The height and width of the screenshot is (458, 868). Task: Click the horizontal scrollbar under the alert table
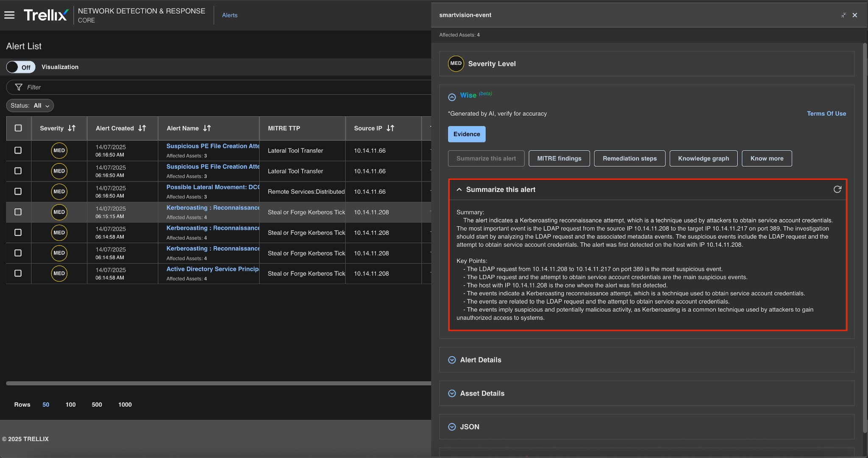(x=218, y=383)
